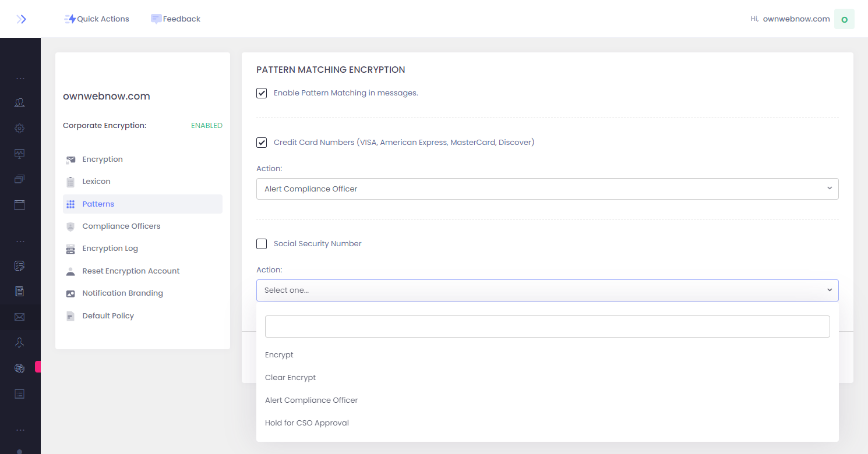
Task: Open the Compliance Officers page
Action: coord(121,226)
